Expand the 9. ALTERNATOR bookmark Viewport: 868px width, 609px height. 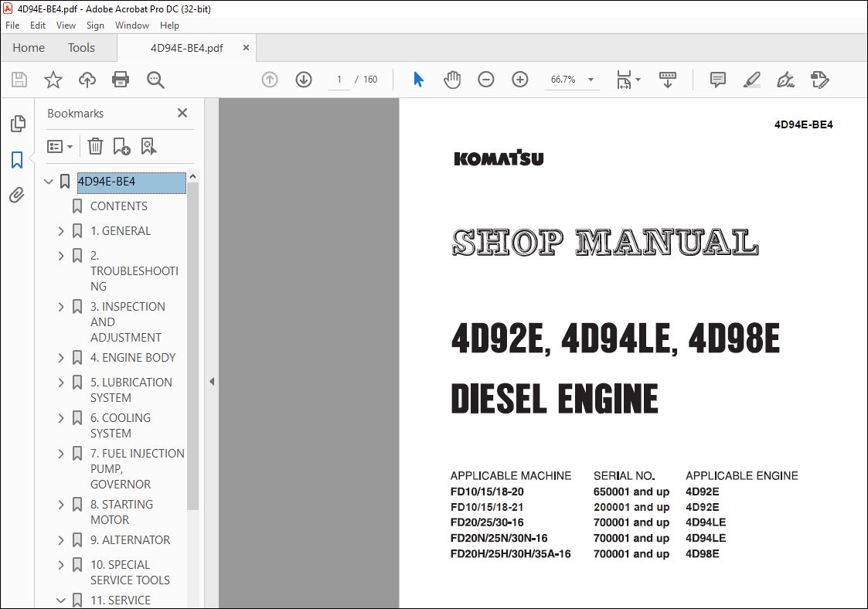(61, 539)
